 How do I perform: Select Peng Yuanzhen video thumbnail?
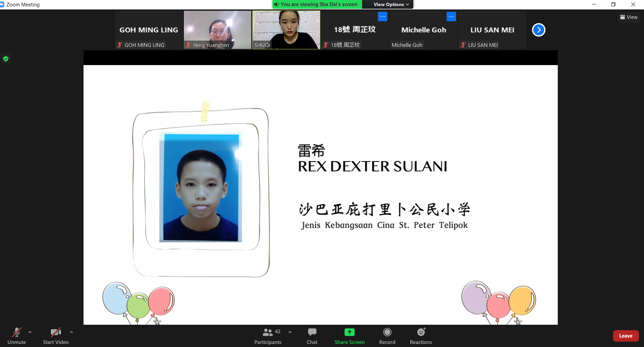218,30
